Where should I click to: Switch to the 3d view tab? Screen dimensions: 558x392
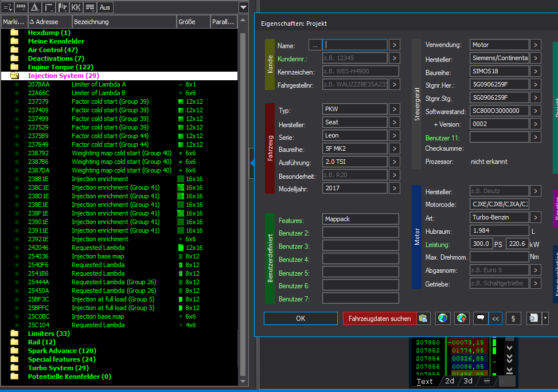468,381
